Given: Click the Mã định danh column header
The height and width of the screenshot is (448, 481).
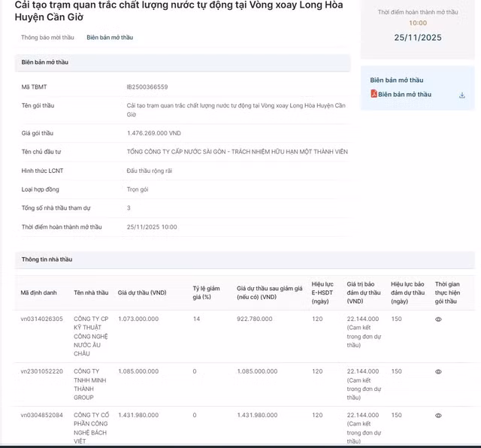Looking at the screenshot, I should click(x=38, y=292).
